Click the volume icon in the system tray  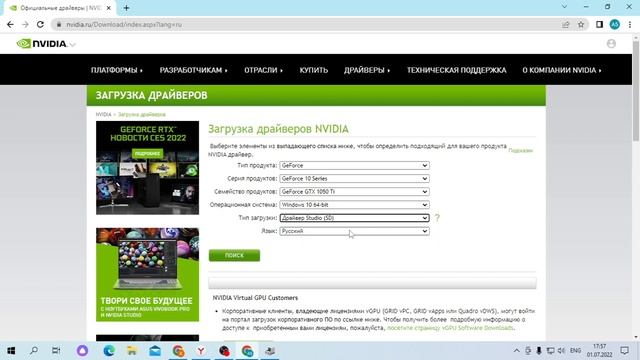[x=562, y=351]
